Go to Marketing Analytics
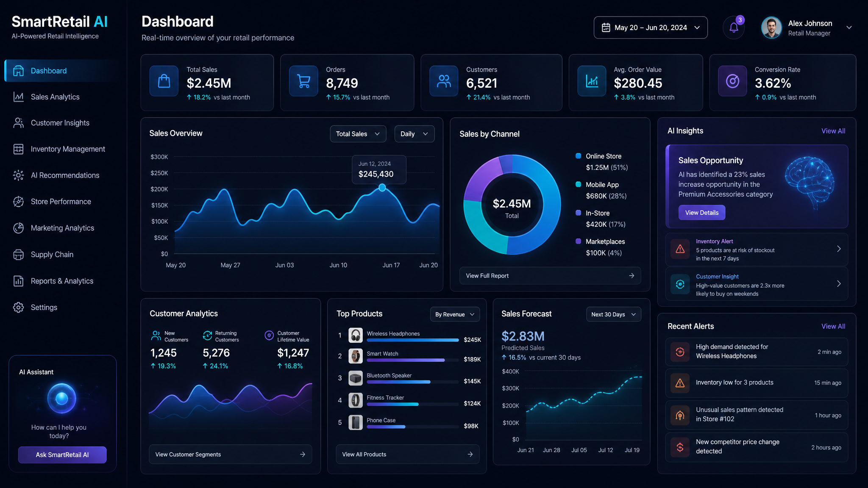Screen dimensions: 868x488 click(x=62, y=228)
